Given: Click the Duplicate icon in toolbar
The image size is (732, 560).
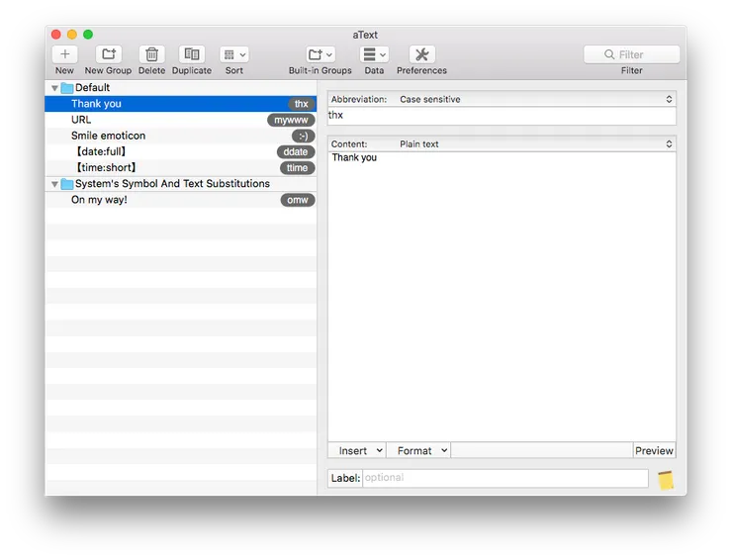Looking at the screenshot, I should pos(191,54).
